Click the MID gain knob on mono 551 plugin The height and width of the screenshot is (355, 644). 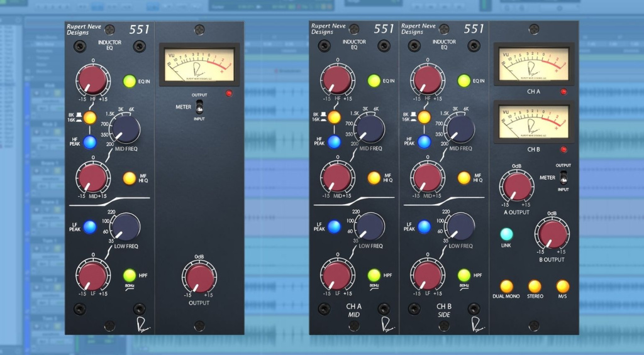[93, 178]
